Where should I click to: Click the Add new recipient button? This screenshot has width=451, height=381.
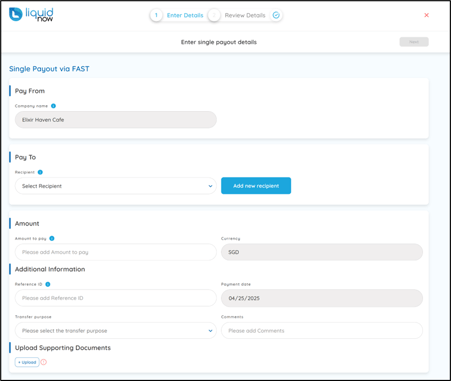(x=256, y=186)
